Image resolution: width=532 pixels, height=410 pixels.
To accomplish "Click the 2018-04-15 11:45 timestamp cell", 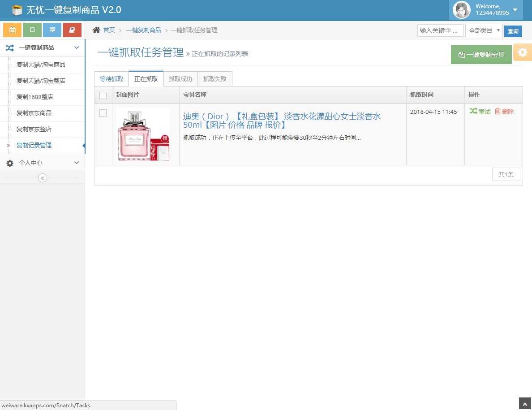I will click(x=433, y=112).
